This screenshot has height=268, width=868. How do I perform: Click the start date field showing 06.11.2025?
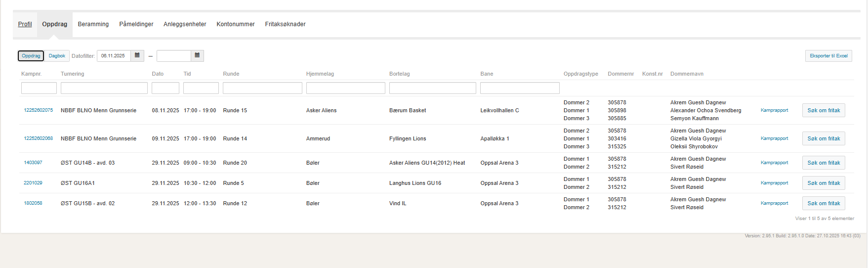[x=114, y=56]
